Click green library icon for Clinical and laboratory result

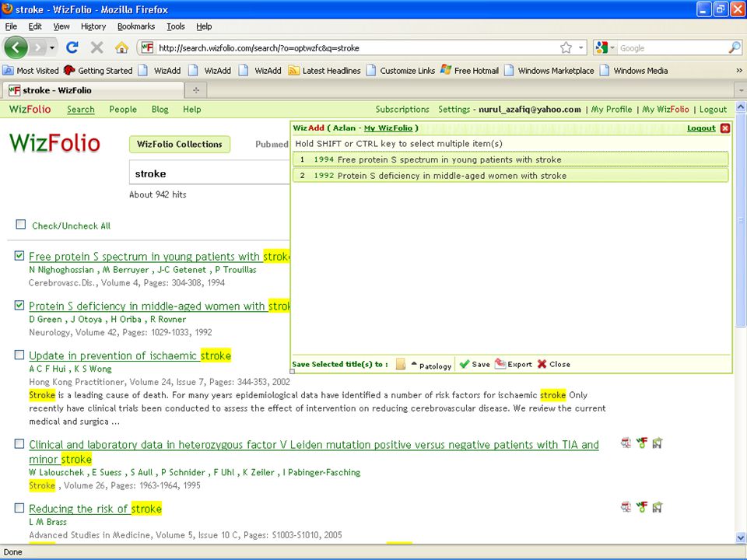click(x=658, y=443)
